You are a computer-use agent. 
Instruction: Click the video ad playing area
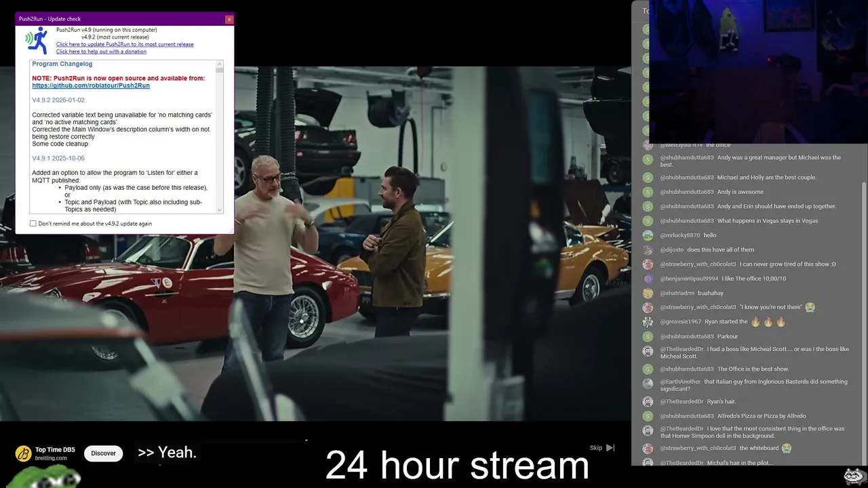(315, 244)
